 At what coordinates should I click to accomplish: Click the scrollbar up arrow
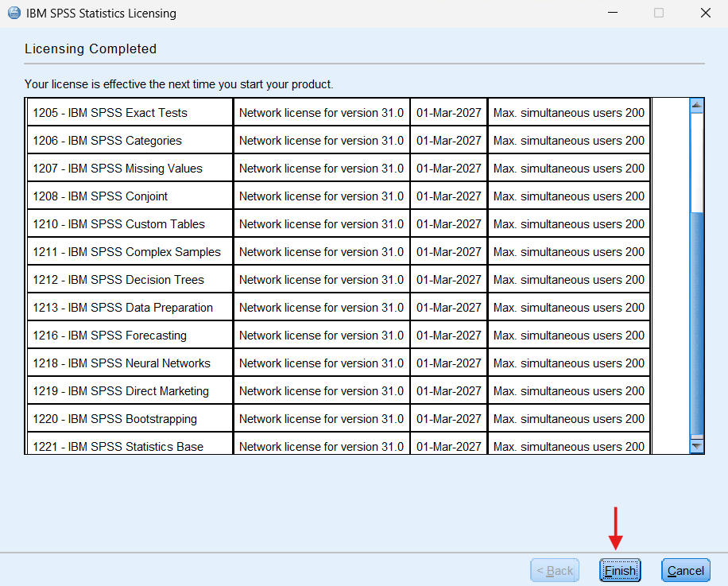point(696,106)
